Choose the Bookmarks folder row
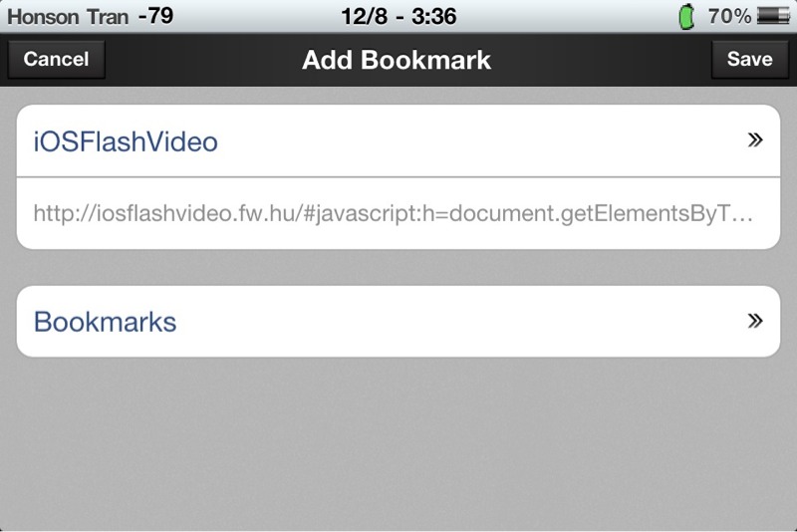This screenshot has width=797, height=532. [x=398, y=321]
